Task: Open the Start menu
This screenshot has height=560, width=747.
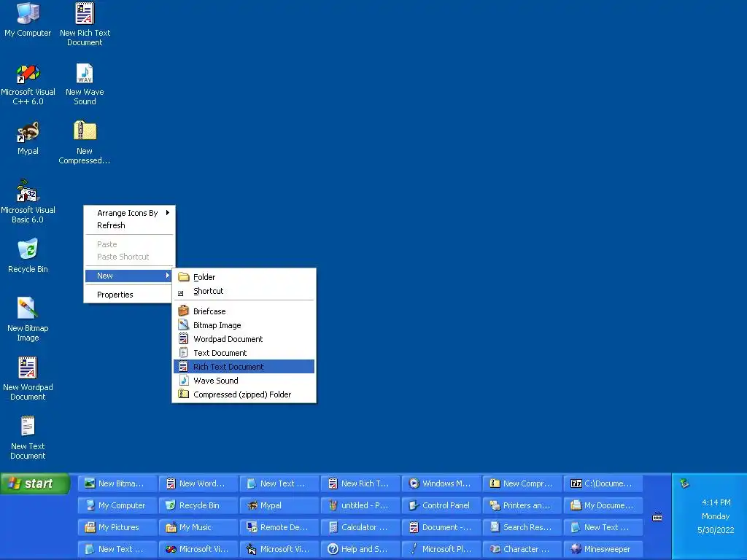Action: (x=35, y=484)
